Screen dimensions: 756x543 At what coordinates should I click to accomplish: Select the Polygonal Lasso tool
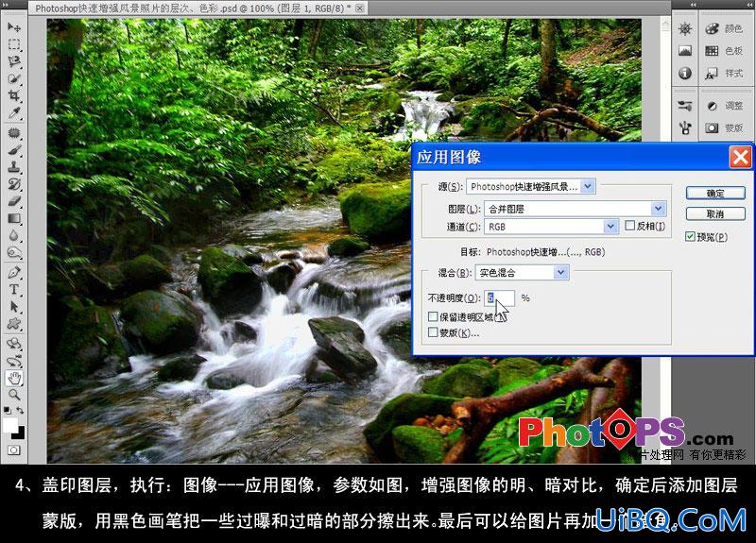(13, 61)
